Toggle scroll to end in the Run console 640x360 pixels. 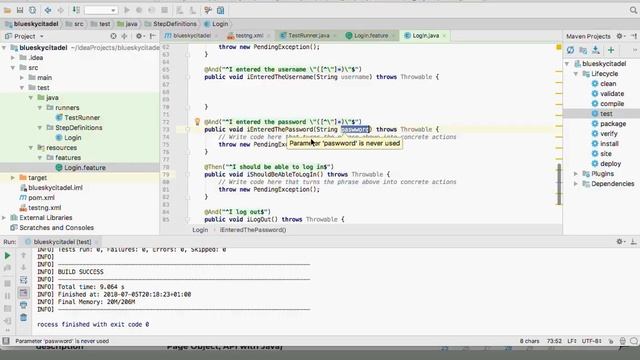tap(23, 293)
